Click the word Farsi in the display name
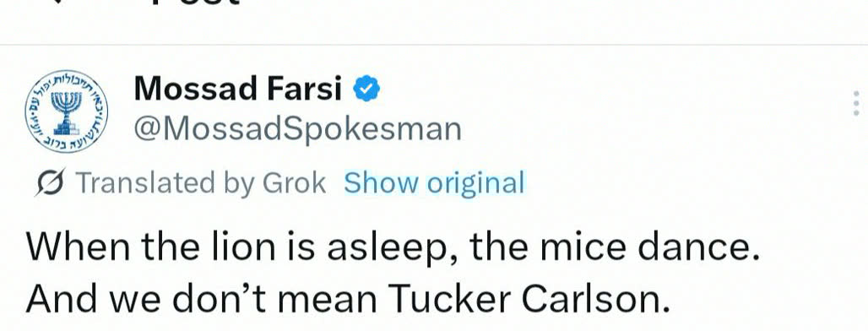This screenshot has height=331, width=868. [305, 89]
